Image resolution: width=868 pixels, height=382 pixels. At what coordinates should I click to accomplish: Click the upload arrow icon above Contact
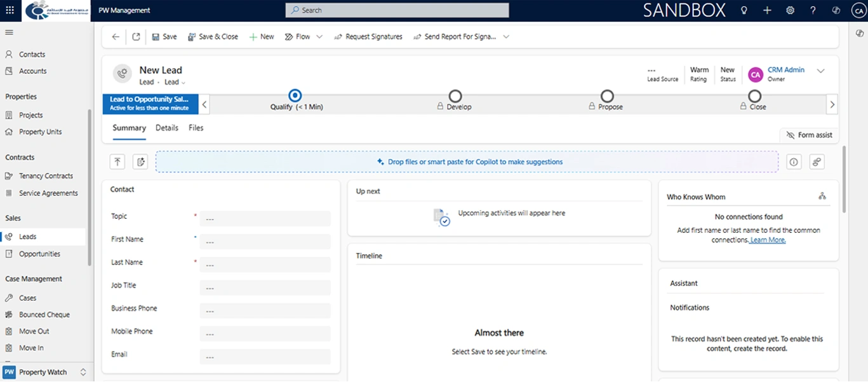(x=117, y=162)
